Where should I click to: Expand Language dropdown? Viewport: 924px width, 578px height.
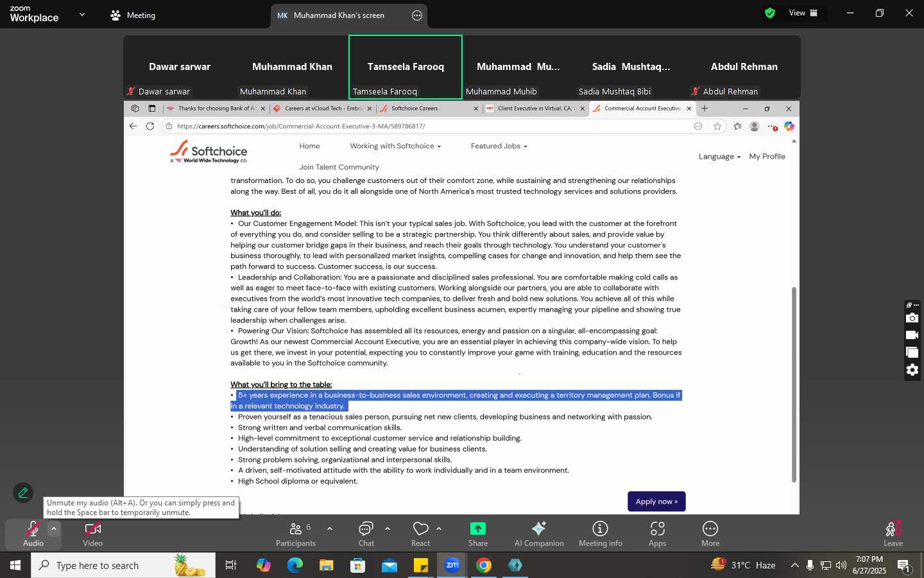(719, 157)
